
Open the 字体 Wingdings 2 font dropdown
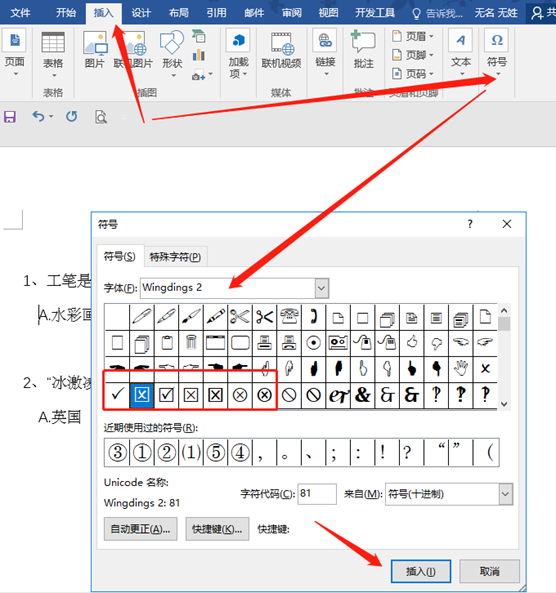(x=321, y=288)
